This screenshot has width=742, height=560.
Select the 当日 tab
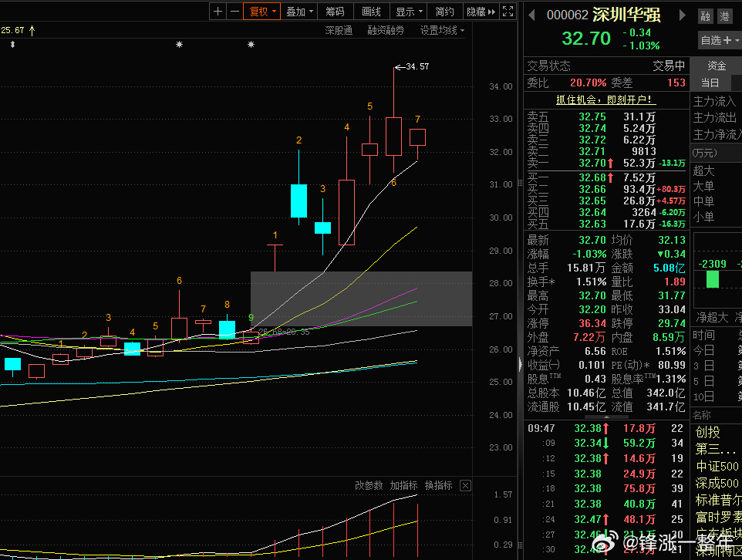[x=710, y=83]
